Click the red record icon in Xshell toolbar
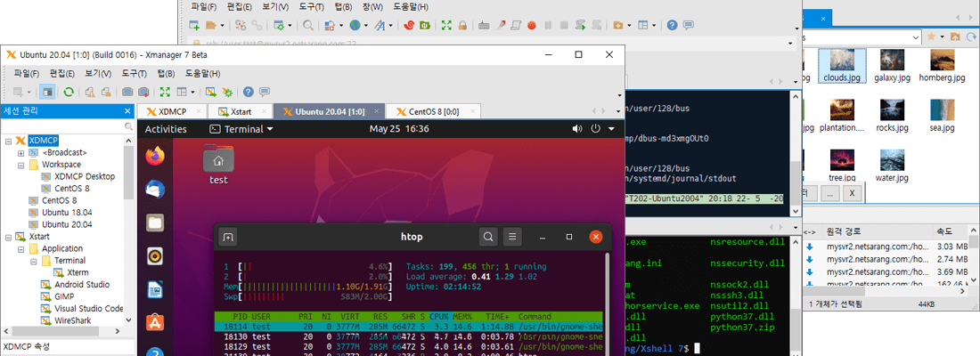 click(x=531, y=26)
